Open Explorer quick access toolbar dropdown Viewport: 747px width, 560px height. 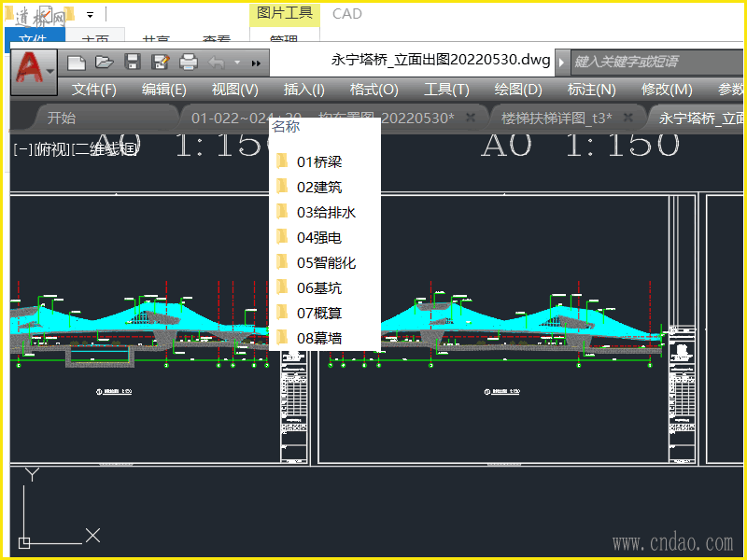coord(90,15)
